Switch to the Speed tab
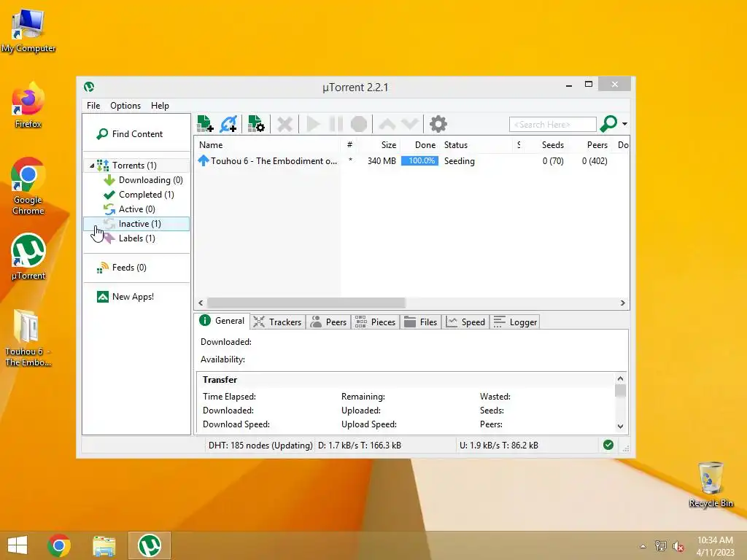747x560 pixels. [465, 322]
